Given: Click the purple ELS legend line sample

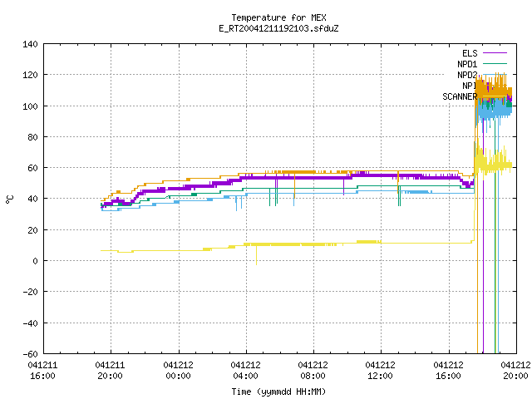Looking at the screenshot, I should coord(495,53).
